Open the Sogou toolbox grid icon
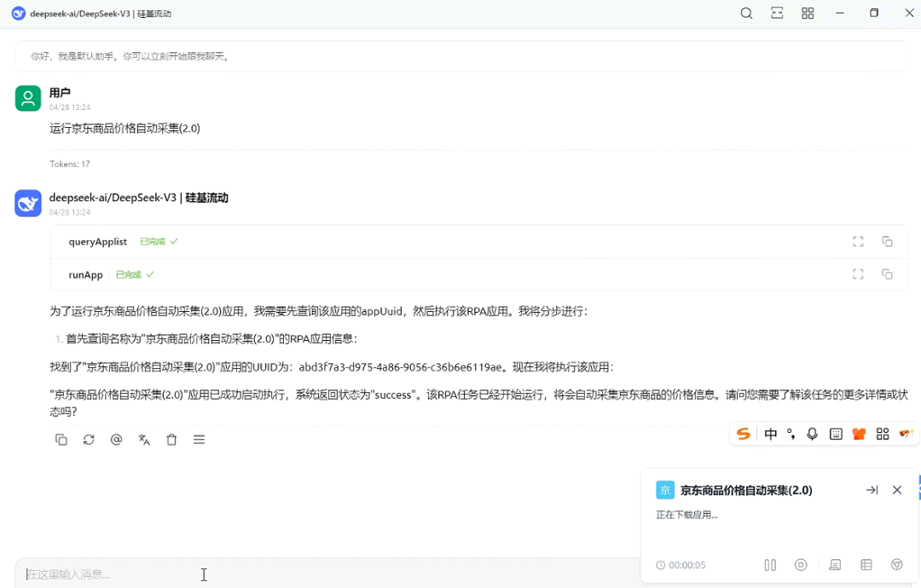The image size is (921, 588). pos(883,434)
